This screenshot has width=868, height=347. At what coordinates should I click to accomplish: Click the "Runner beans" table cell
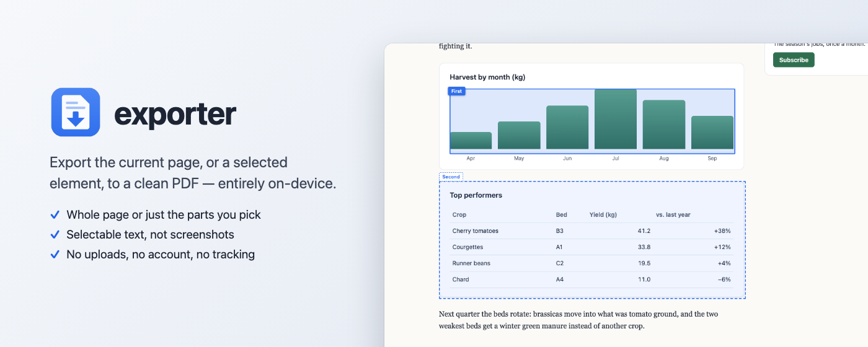click(471, 263)
